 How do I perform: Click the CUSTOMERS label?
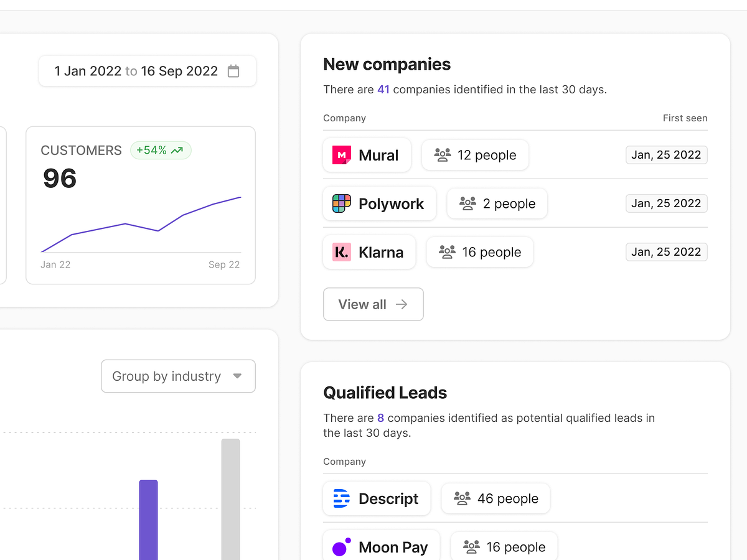pyautogui.click(x=81, y=151)
